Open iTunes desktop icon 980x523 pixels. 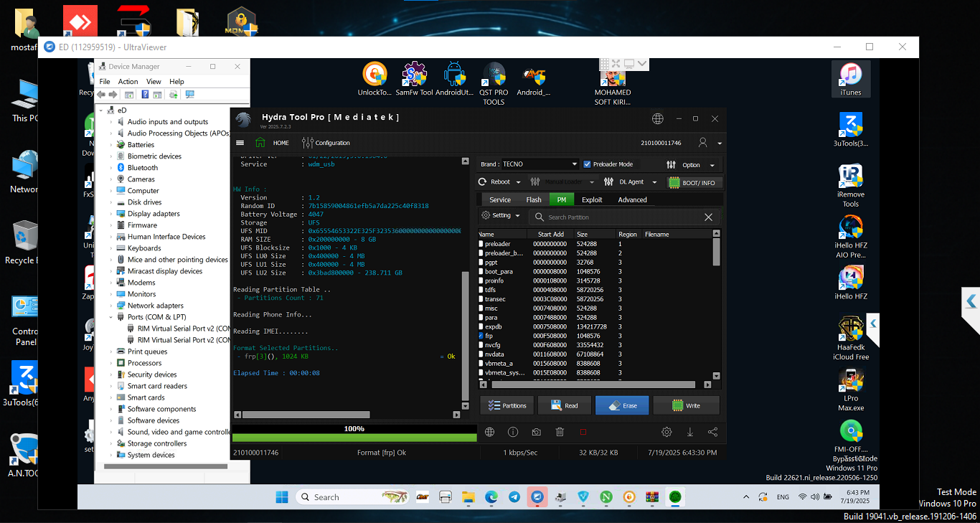coord(851,79)
